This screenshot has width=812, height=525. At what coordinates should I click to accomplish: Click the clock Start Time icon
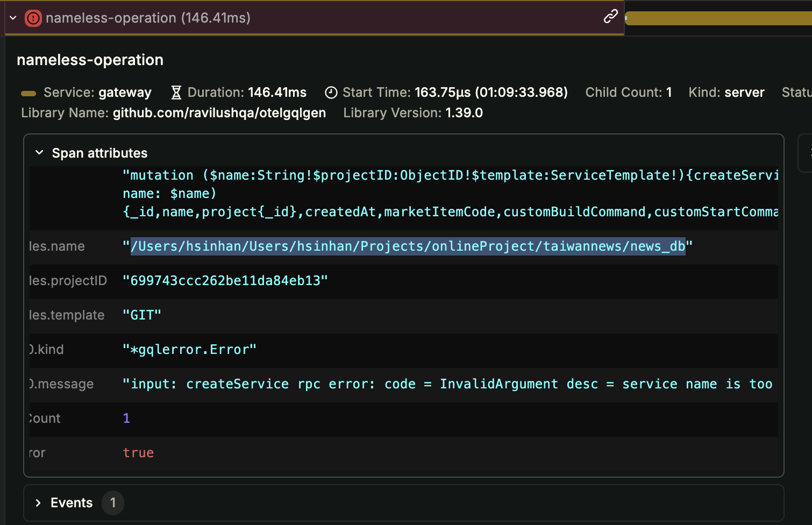pyautogui.click(x=331, y=93)
